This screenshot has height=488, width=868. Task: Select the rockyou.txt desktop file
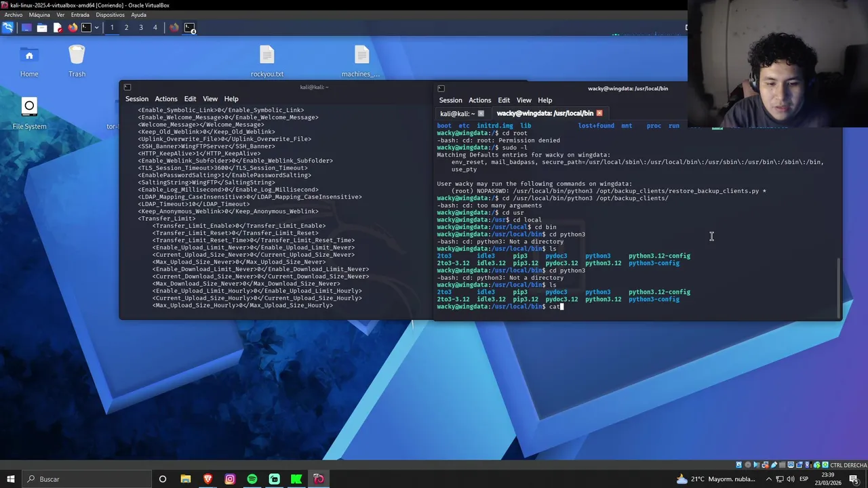[x=267, y=61]
